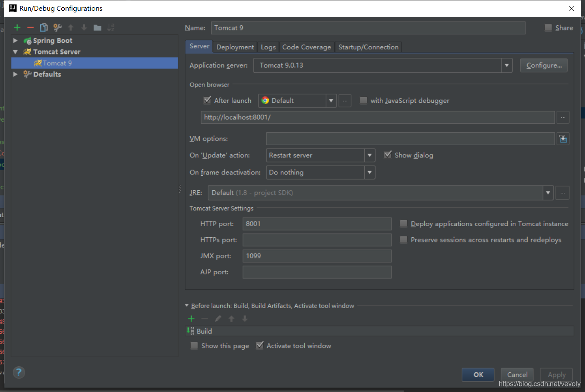Expand the Defaults tree node
Viewport: 585px width, 392px height.
15,74
